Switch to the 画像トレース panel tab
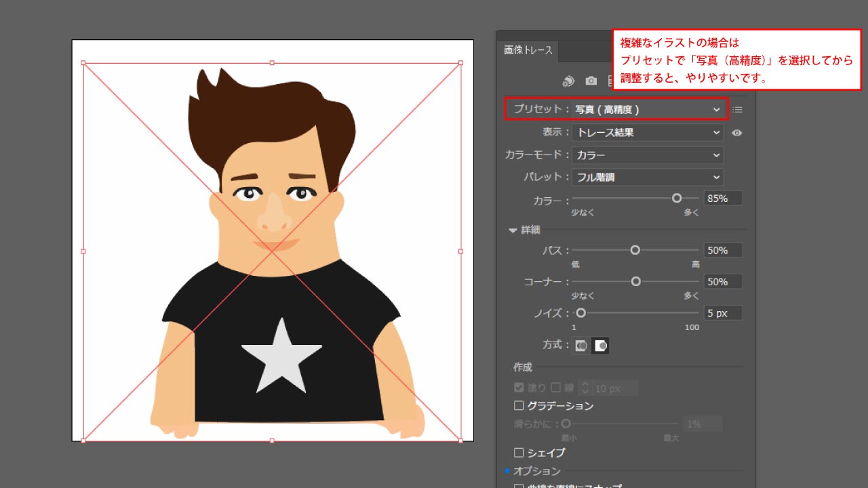The width and height of the screenshot is (868, 488). (x=528, y=50)
